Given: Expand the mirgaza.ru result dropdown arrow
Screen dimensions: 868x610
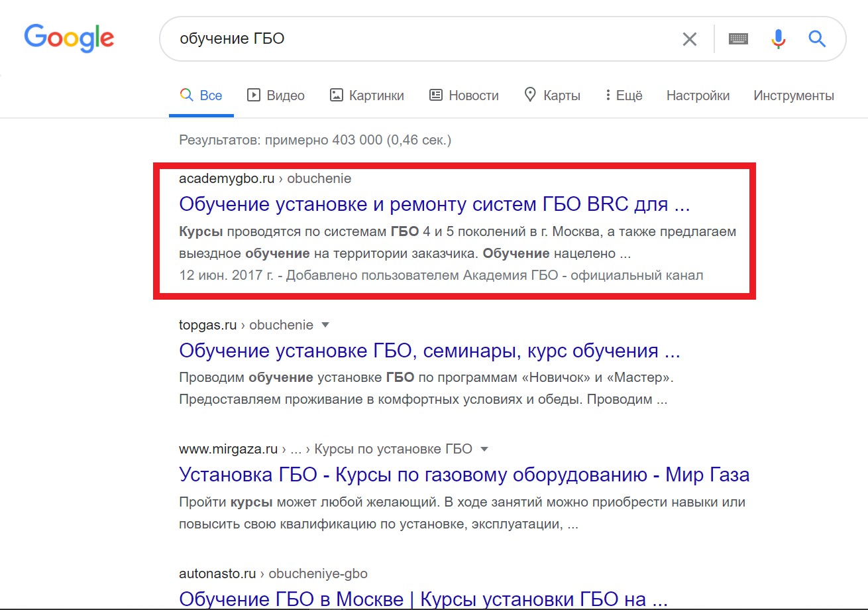Looking at the screenshot, I should [x=484, y=449].
